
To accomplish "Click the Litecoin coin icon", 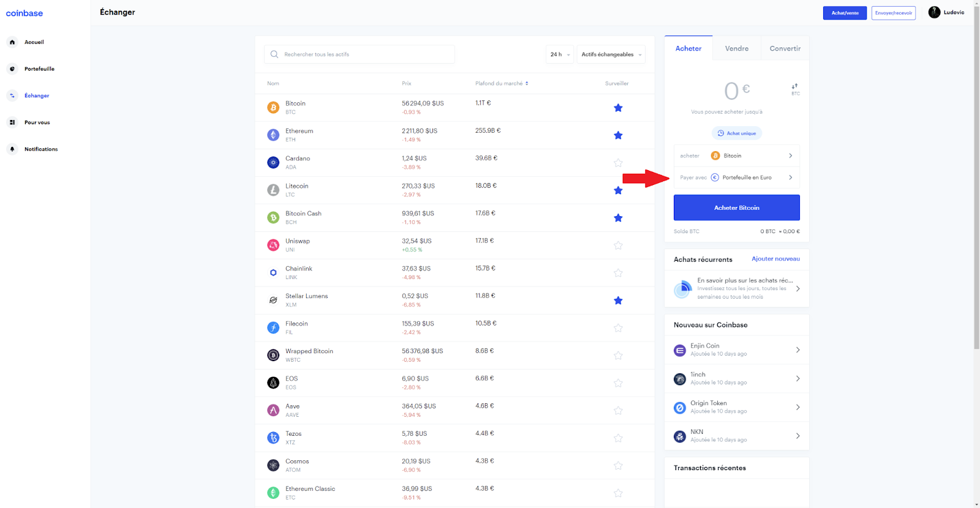I will pos(273,190).
